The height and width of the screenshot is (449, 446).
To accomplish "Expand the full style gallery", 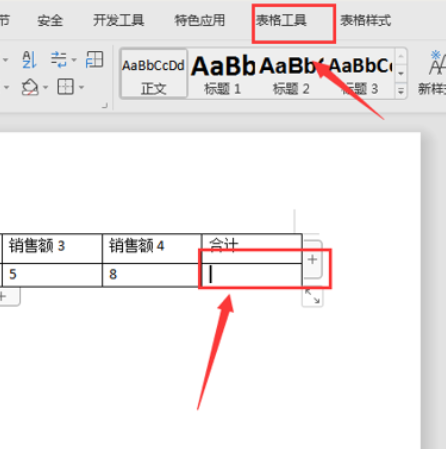I will point(401,90).
